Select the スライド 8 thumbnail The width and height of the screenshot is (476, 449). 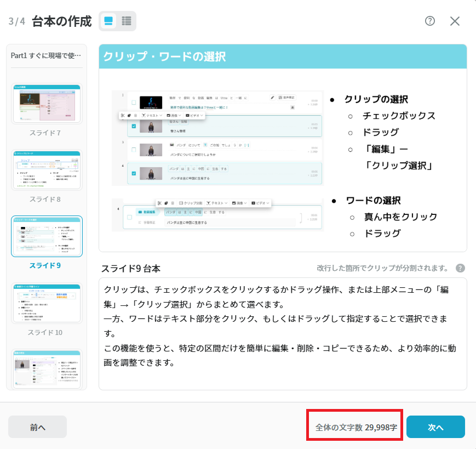click(47, 170)
